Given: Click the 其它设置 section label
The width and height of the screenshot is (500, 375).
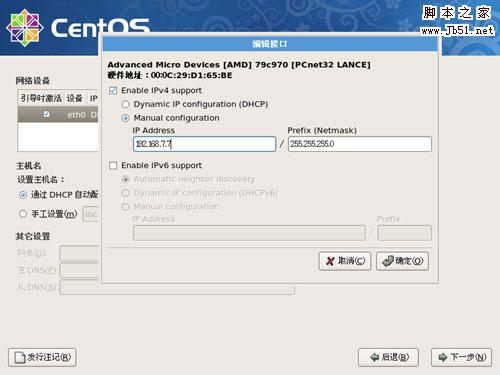Looking at the screenshot, I should pyautogui.click(x=33, y=236).
